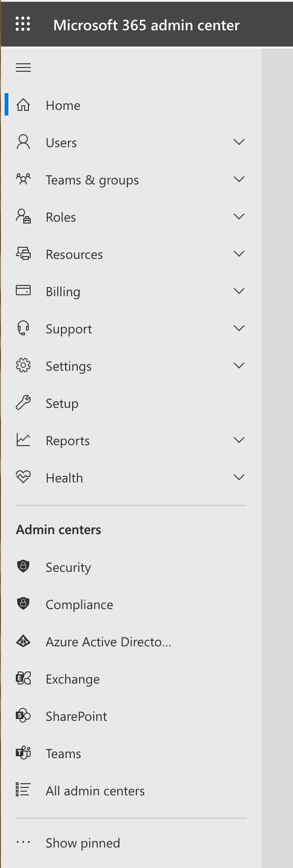Expand the Users submenu chevron

[x=239, y=142]
